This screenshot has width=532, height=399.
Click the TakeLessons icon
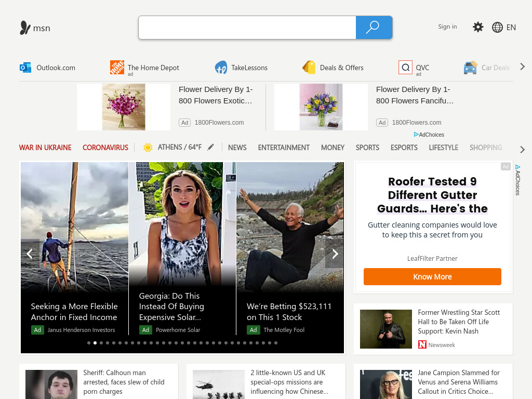point(221,68)
